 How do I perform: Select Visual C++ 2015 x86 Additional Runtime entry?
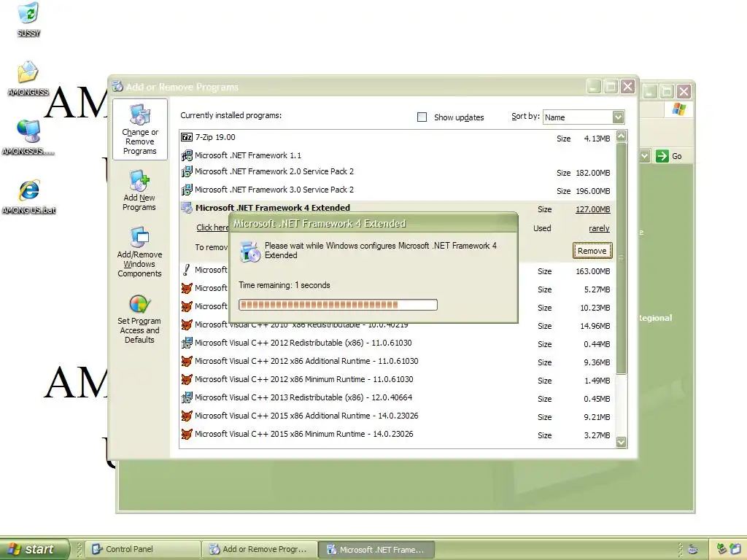coord(398,416)
